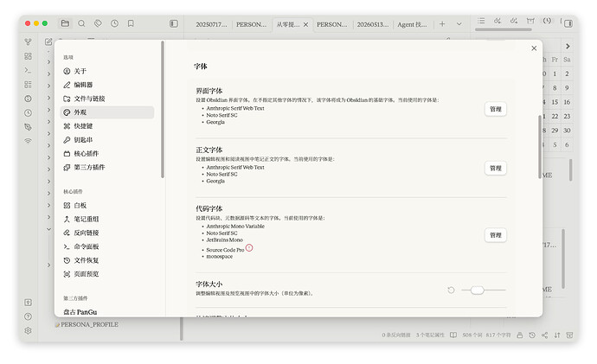
Task: Toggle the right sidebar icon
Action: (568, 23)
